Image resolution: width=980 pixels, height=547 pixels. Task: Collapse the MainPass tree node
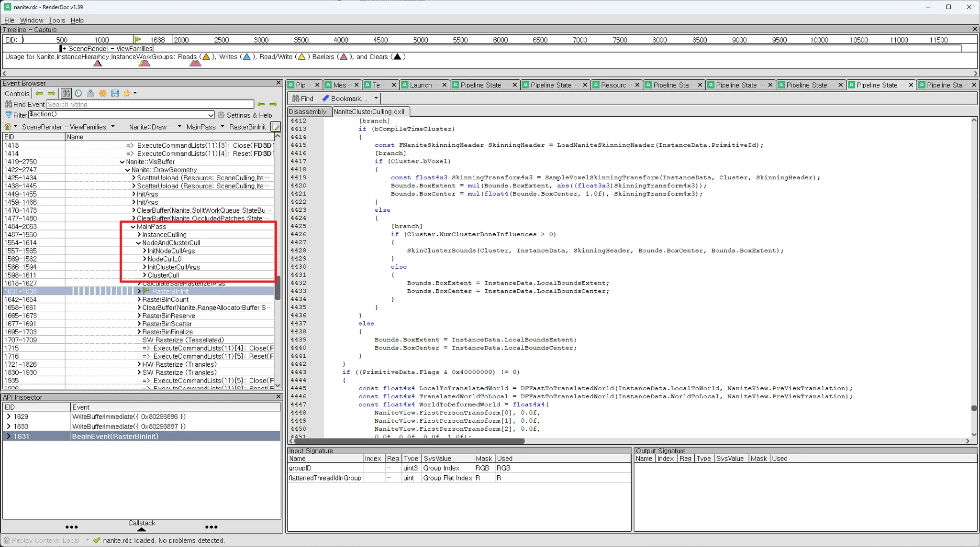coord(133,227)
